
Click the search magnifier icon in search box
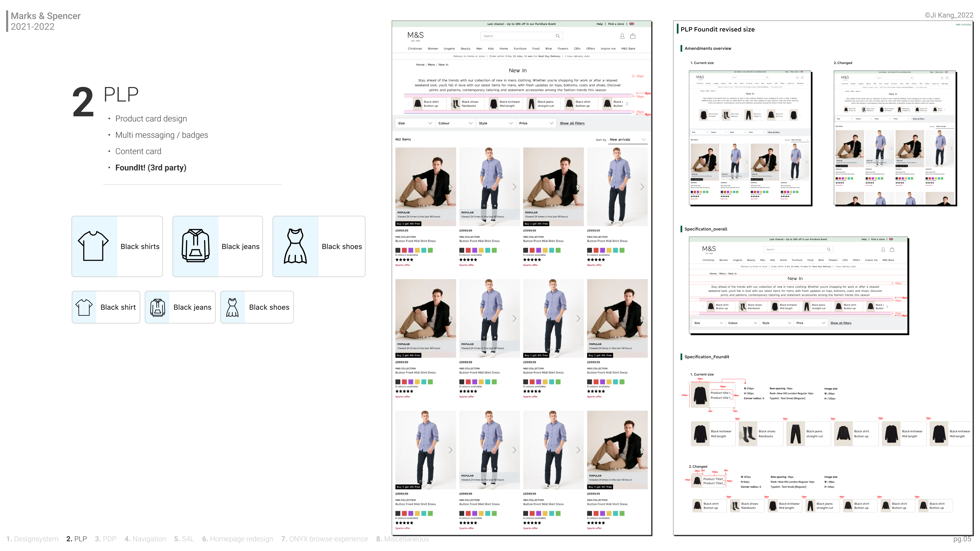click(x=557, y=36)
